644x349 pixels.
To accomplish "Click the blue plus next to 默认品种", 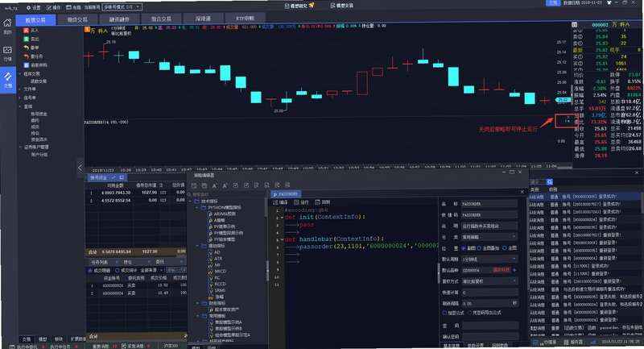I will coord(514,270).
